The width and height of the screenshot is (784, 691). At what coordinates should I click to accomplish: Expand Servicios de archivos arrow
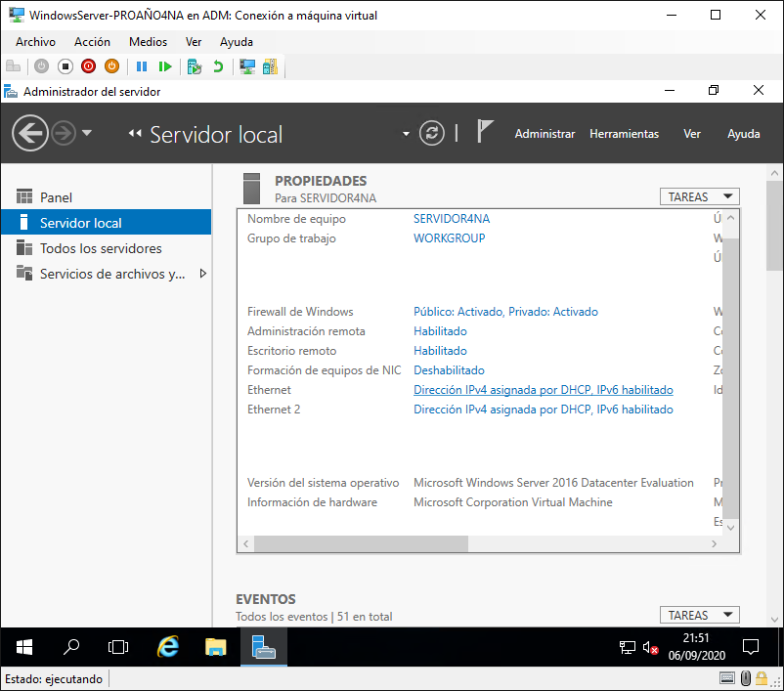[203, 274]
